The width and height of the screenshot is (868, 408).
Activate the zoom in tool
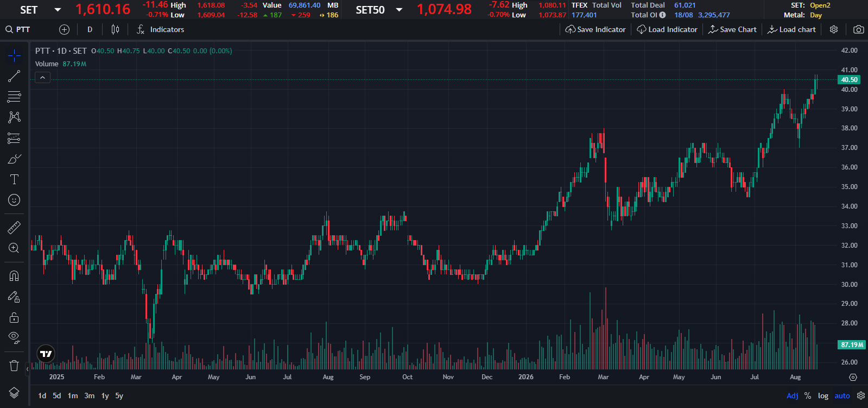(14, 248)
